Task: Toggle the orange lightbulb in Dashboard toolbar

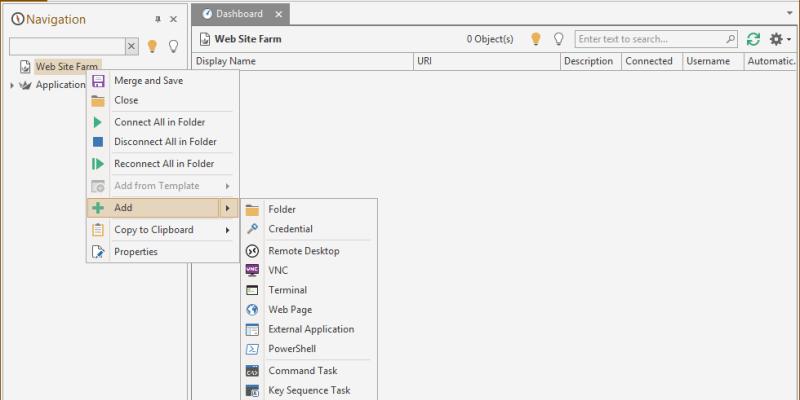Action: tap(535, 39)
